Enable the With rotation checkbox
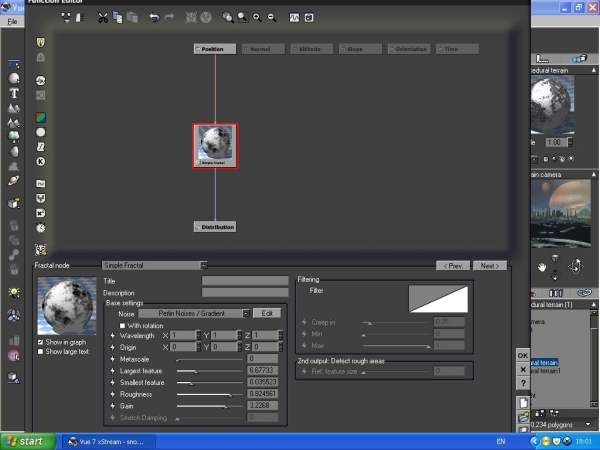 [122, 326]
